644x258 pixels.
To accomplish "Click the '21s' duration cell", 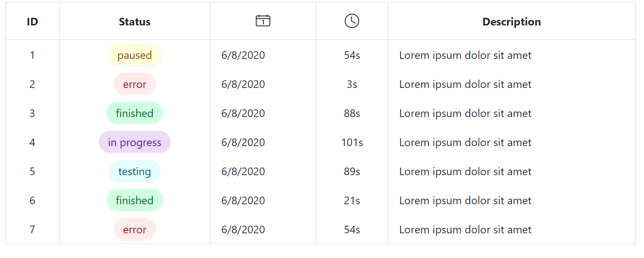I will (x=352, y=201).
